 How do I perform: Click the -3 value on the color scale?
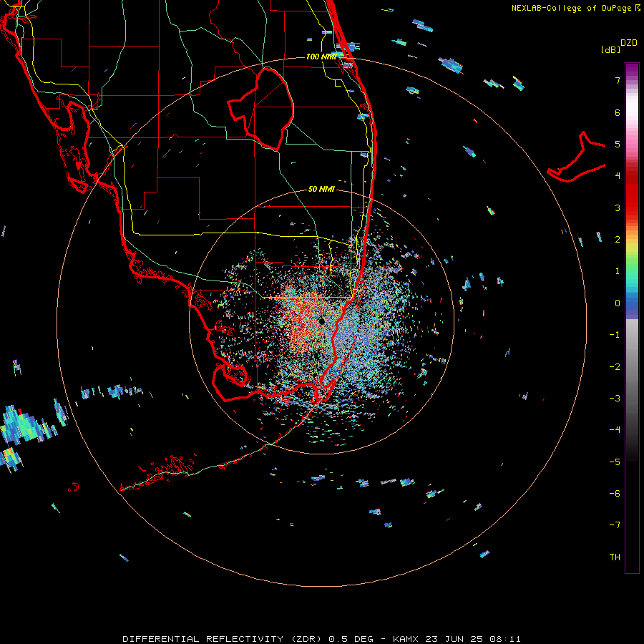[x=615, y=399]
